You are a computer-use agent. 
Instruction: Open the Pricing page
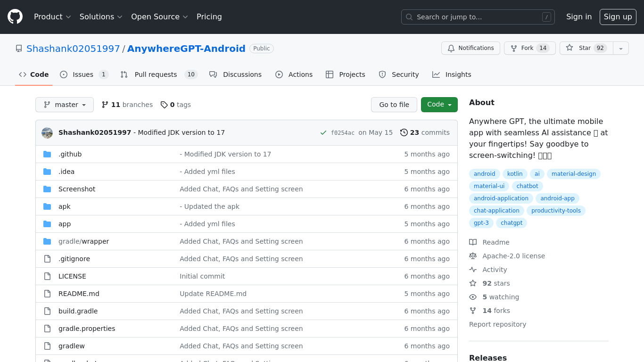pos(209,17)
